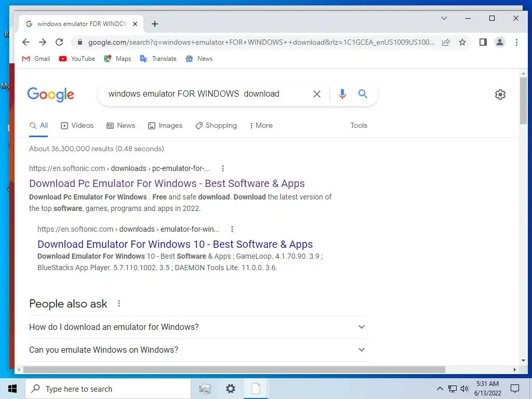Switch to the Shopping results tab
532x399 pixels.
click(216, 126)
